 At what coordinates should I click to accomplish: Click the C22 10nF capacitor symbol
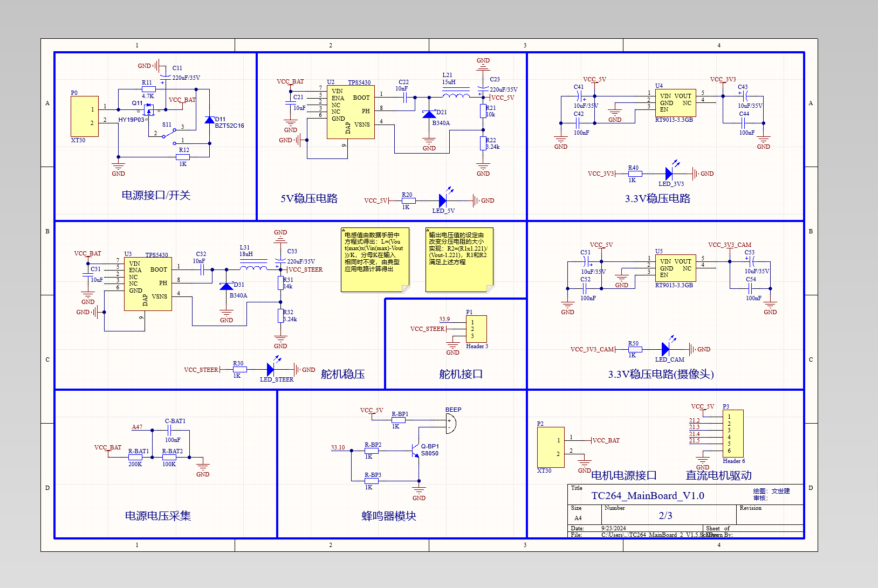coord(404,98)
